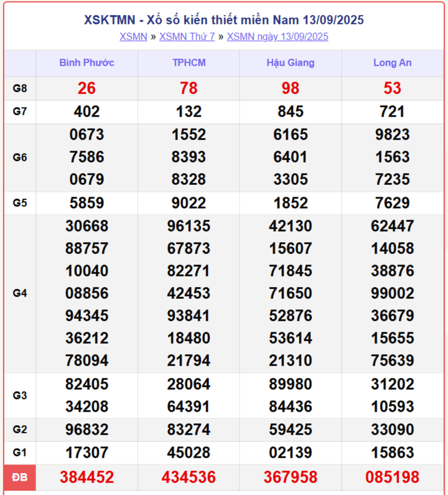Select the Hậu Giang column header
This screenshot has width=448, height=495.
[291, 63]
